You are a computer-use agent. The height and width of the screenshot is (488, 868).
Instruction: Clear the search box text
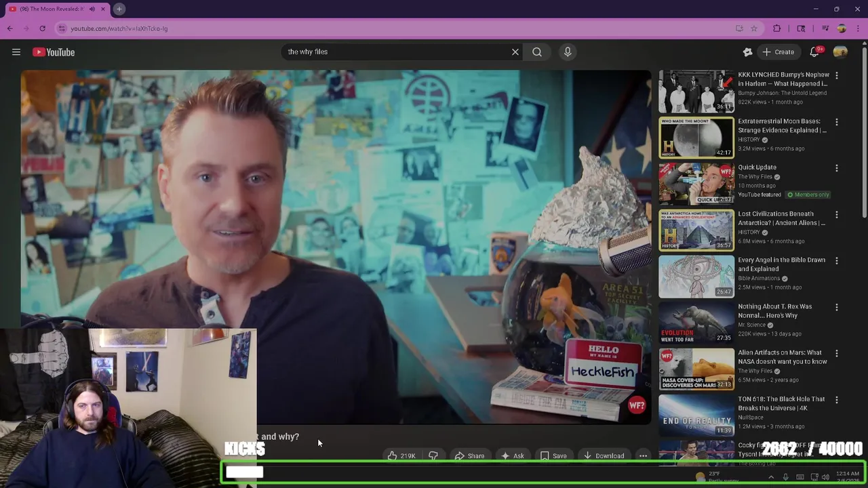(515, 52)
